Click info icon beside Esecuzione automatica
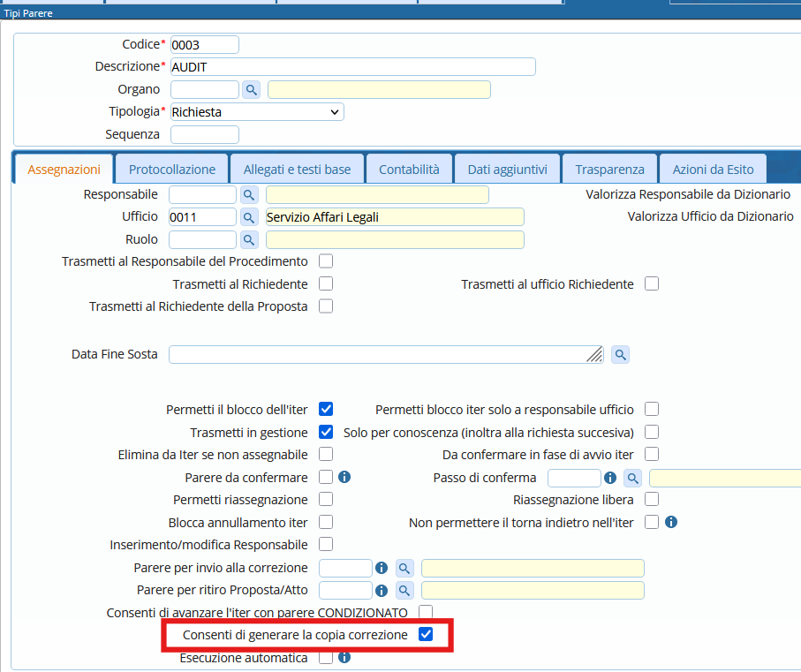 [x=344, y=658]
